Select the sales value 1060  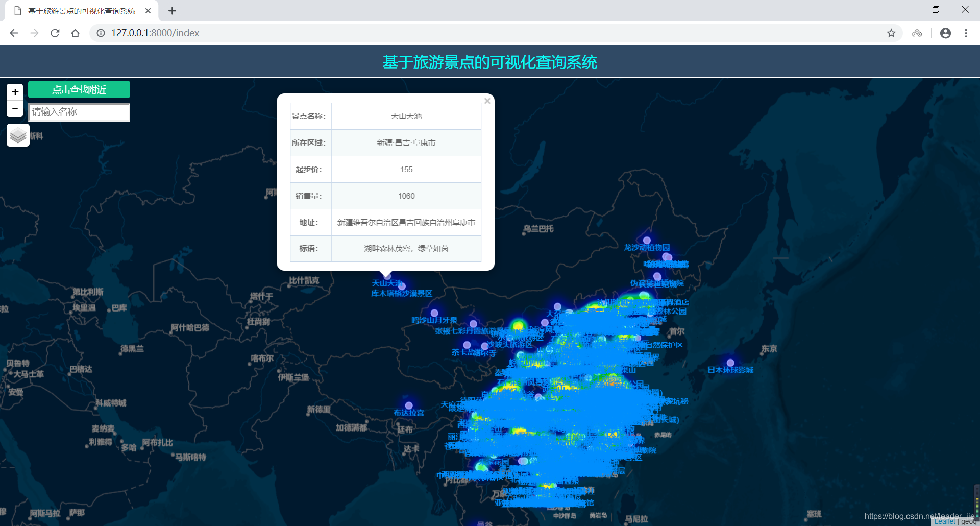(406, 196)
